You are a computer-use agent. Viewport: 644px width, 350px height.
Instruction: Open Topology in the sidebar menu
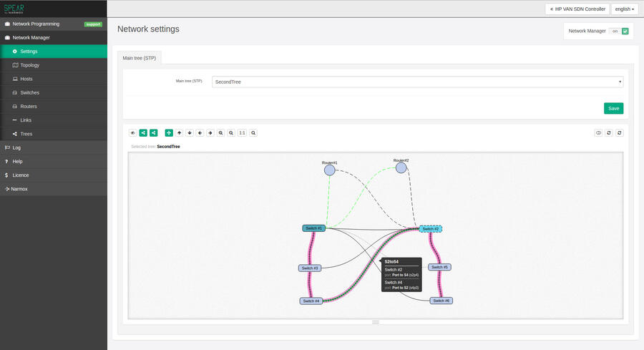pos(30,65)
